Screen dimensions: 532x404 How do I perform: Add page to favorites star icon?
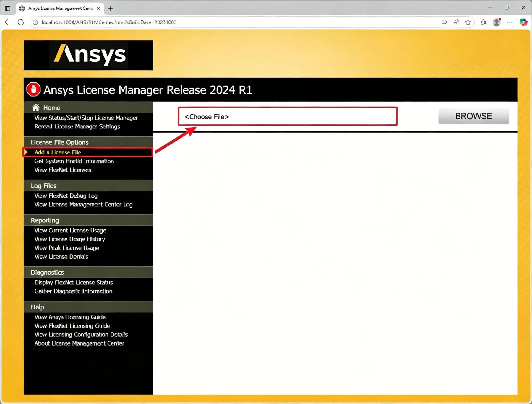[x=468, y=22]
